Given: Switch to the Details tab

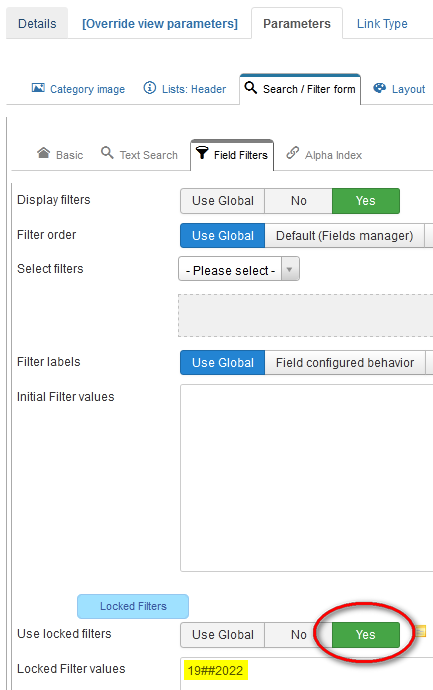Looking at the screenshot, I should 37,23.
